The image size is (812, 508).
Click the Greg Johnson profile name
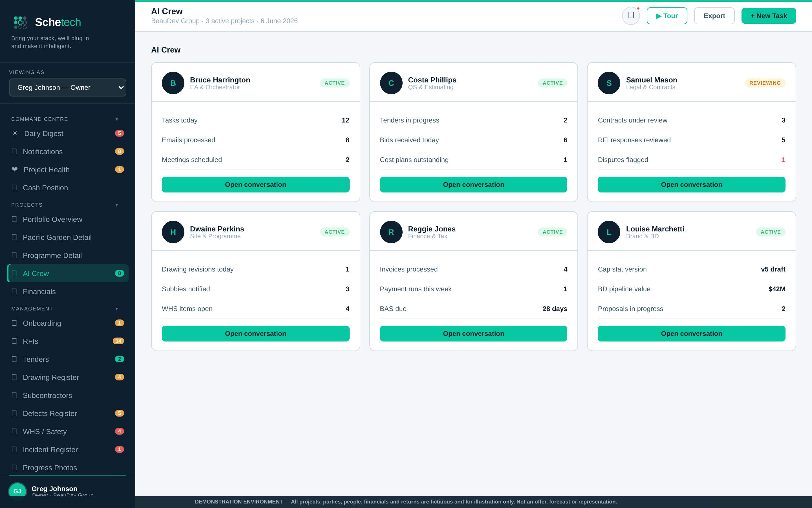[x=54, y=489]
